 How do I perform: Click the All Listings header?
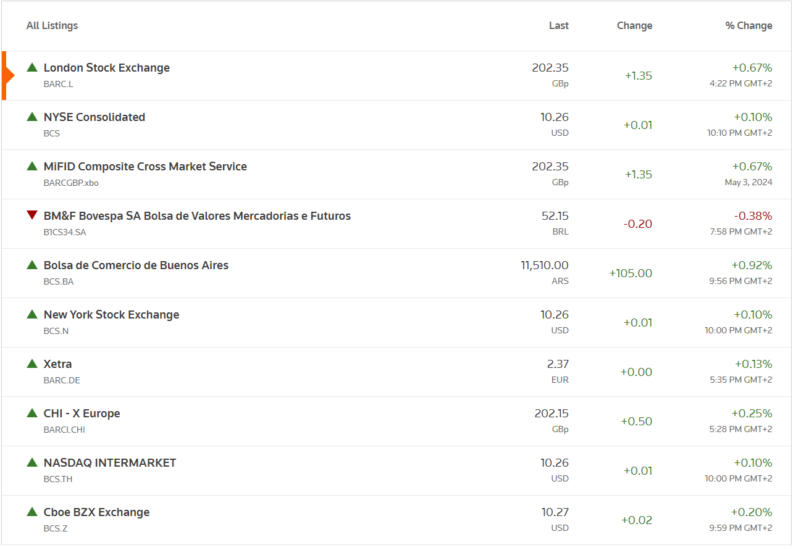tap(52, 26)
